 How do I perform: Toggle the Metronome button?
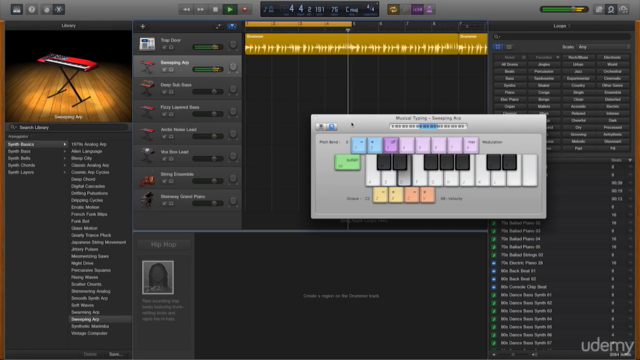pos(429,9)
